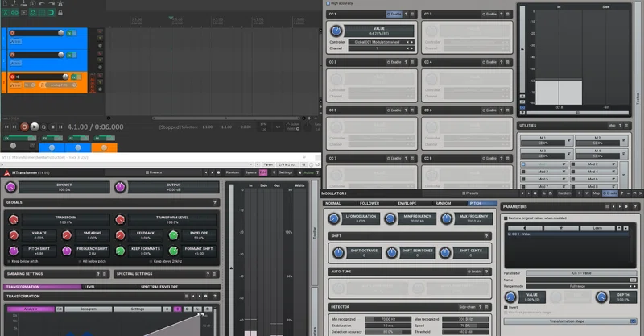Click the MTransformer Settings button
The image size is (644, 336).
286,172
